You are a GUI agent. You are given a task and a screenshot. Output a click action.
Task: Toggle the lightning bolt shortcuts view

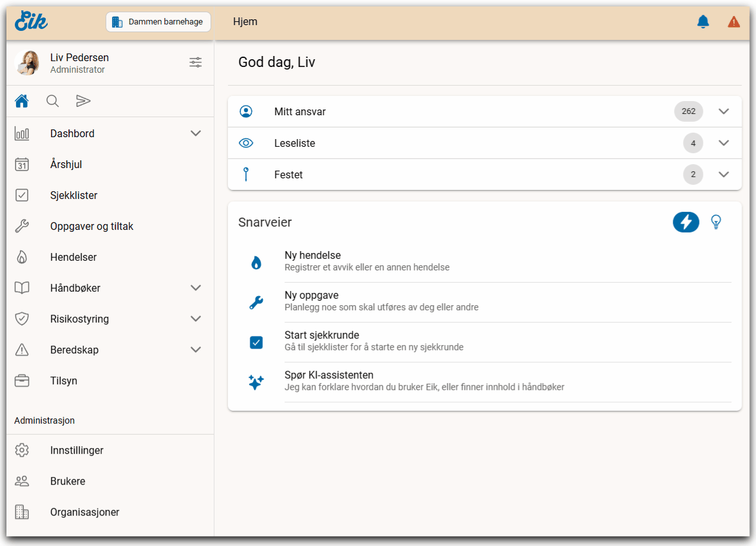(686, 222)
